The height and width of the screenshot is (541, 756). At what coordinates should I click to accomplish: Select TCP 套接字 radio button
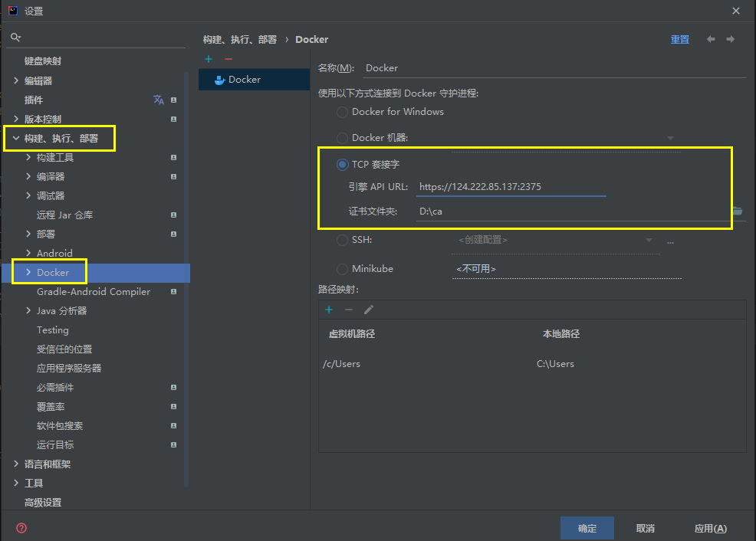coord(342,165)
